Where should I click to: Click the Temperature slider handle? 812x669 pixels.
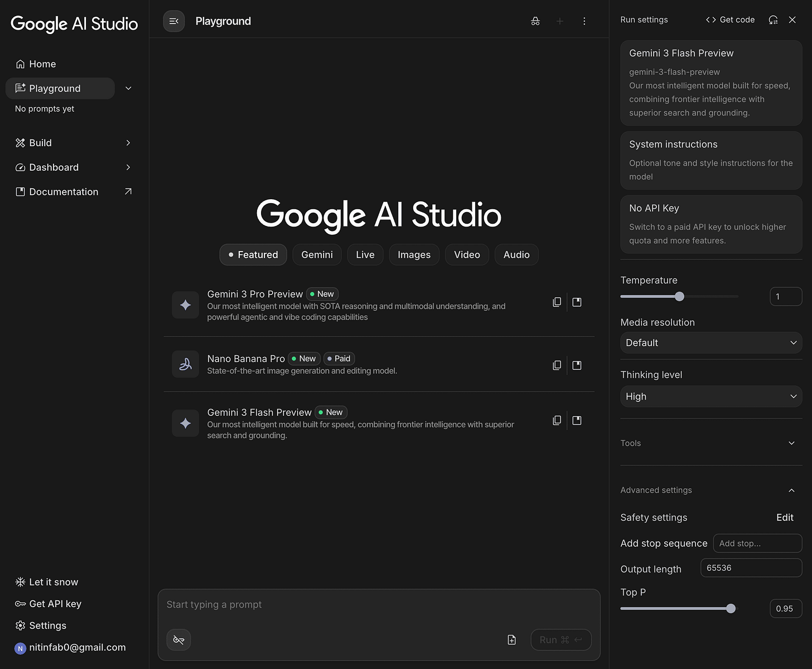click(x=679, y=296)
